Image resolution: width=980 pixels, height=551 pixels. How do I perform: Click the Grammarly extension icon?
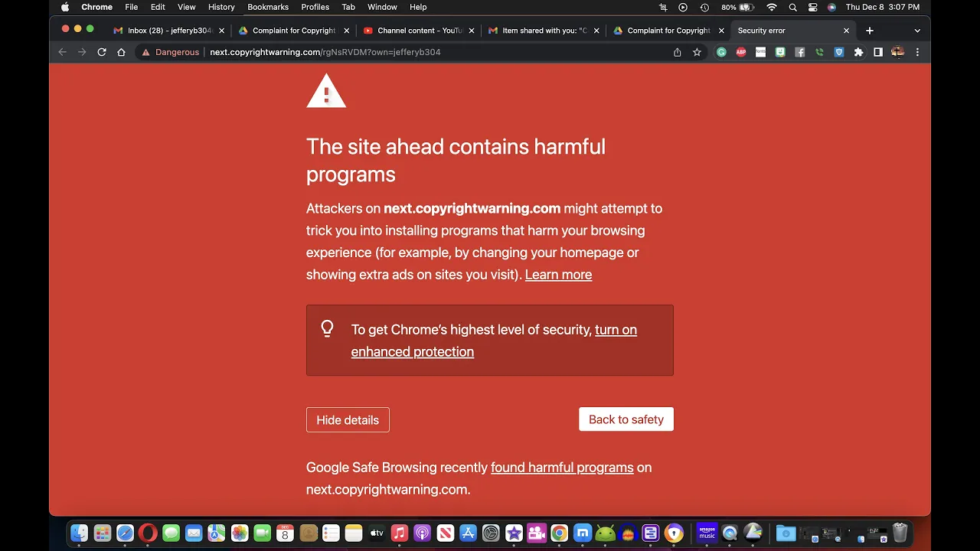(x=721, y=52)
